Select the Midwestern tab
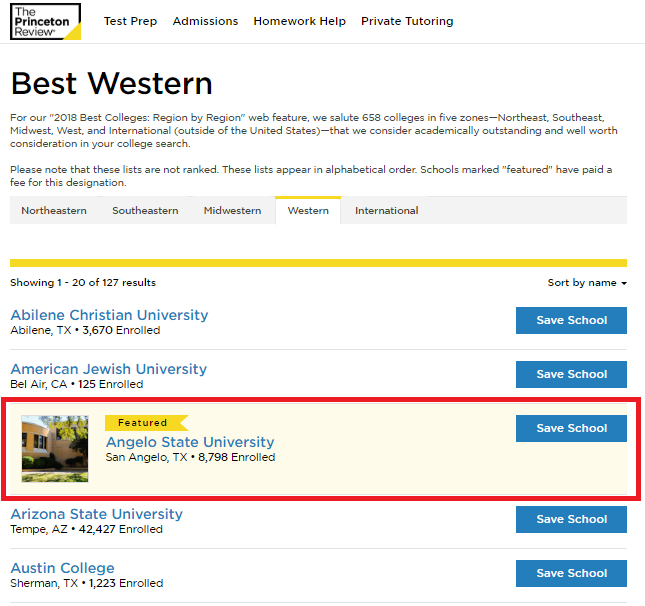Screen dimensions: 645x606 pos(232,211)
